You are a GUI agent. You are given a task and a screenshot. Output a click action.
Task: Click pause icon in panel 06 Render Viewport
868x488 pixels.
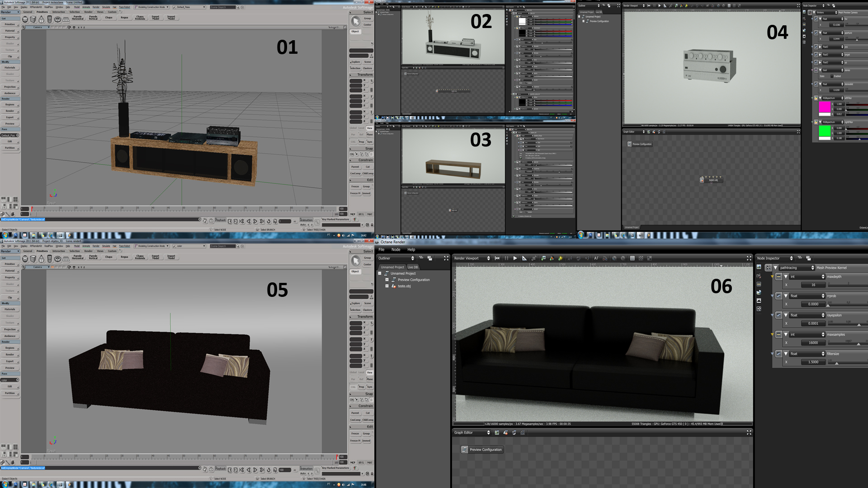(506, 258)
